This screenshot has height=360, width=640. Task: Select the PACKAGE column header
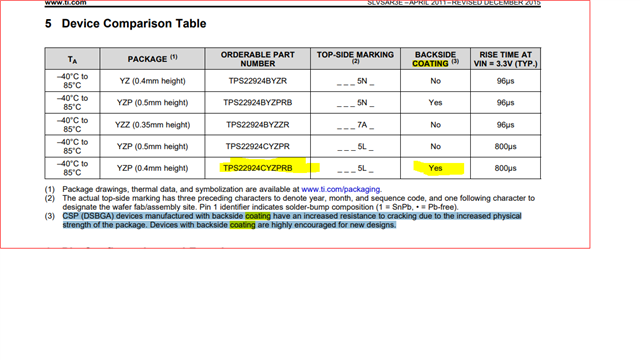pos(152,59)
